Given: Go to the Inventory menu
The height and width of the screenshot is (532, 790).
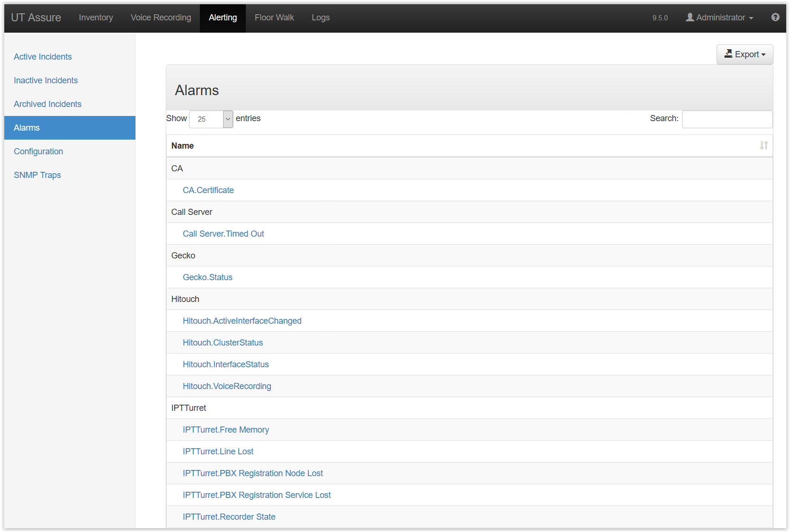Looking at the screenshot, I should tap(96, 18).
